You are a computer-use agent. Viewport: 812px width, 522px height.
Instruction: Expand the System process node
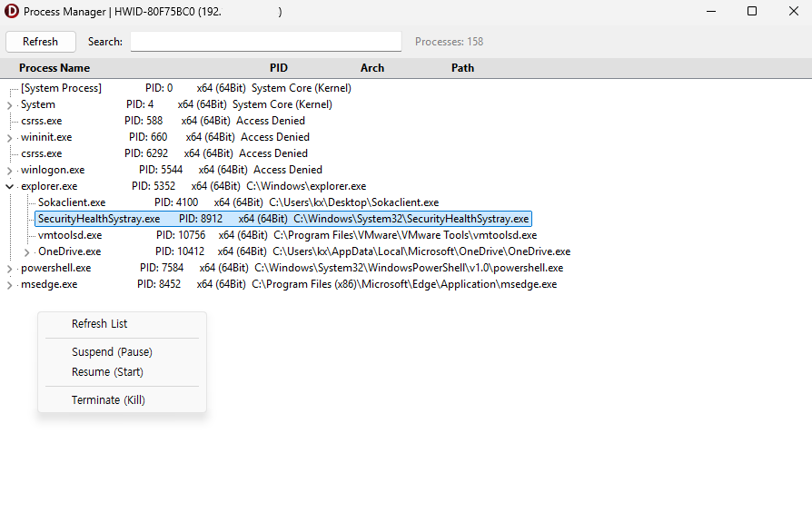[9, 105]
